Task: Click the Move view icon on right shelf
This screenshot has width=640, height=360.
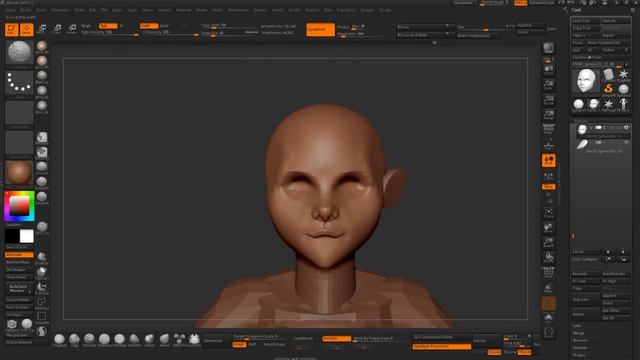Action: (x=549, y=228)
